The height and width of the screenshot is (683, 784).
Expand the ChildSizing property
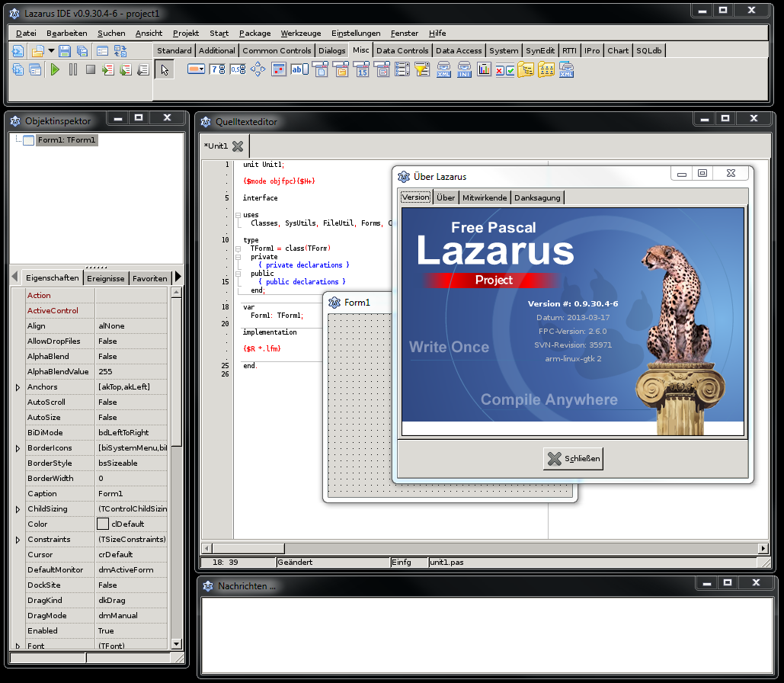(x=18, y=509)
